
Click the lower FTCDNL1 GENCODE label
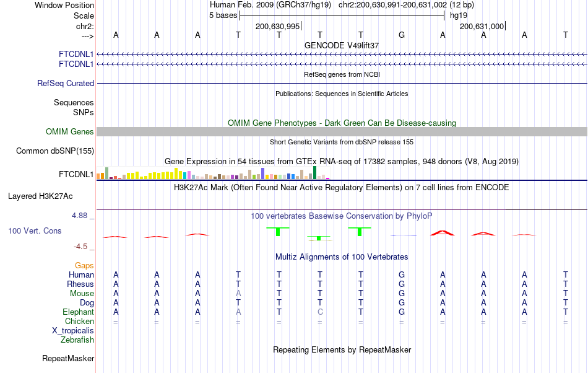[76, 64]
